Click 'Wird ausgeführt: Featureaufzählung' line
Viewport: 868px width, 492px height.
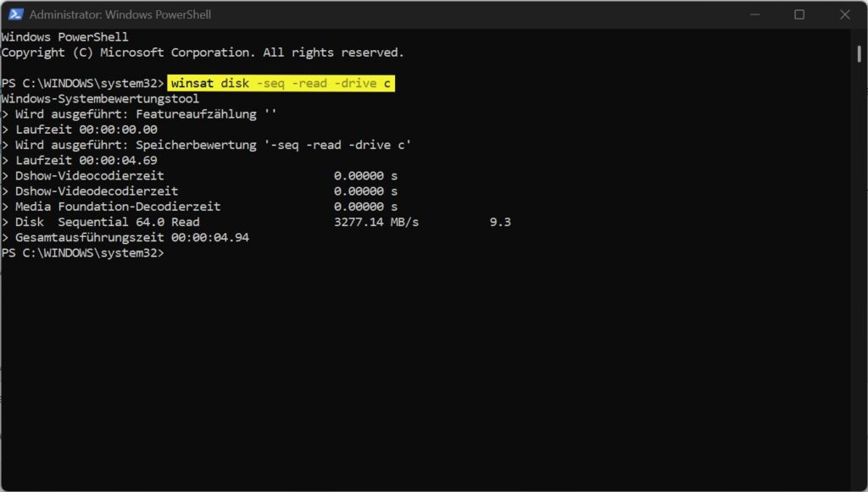tap(139, 114)
